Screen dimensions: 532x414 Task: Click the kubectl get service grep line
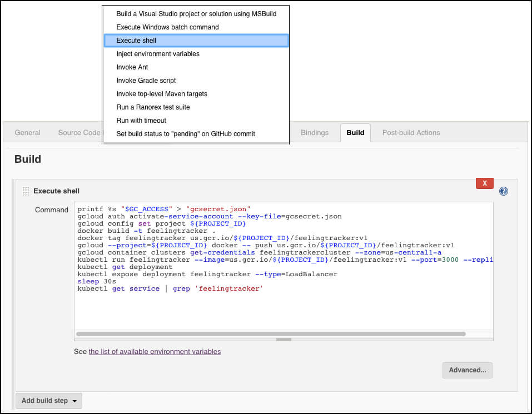pos(170,288)
